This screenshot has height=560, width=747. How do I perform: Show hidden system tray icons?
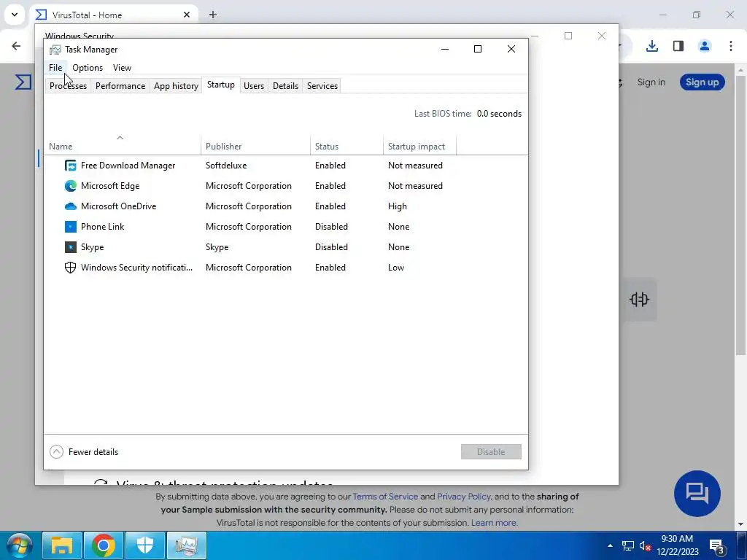611,545
